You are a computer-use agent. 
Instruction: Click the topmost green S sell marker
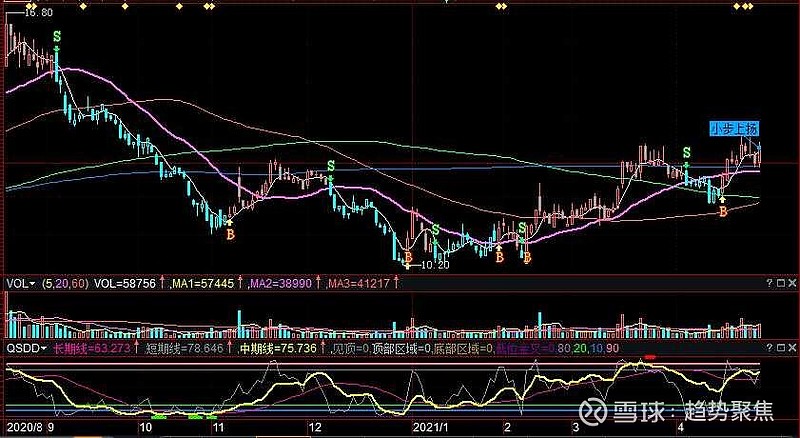pos(57,37)
